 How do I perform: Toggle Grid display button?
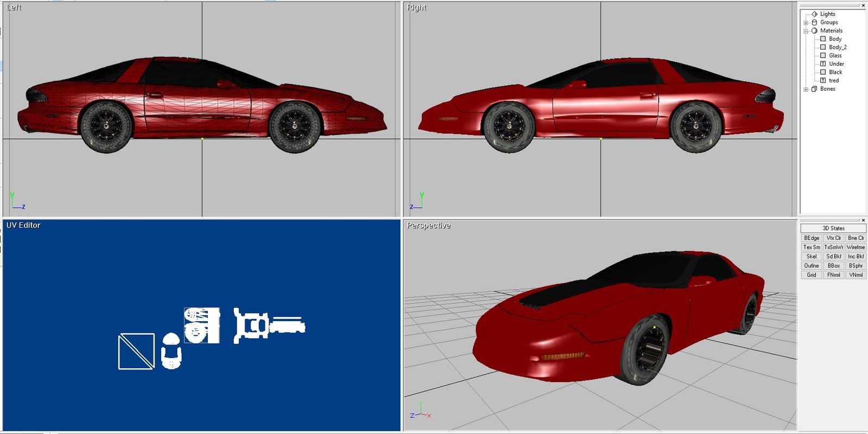[x=812, y=275]
